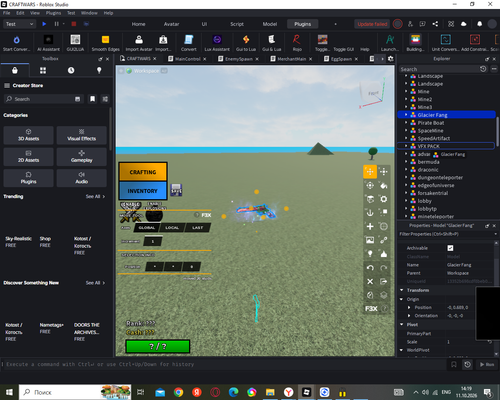Screen dimensions: 500x400
Task: Toggle the Archivable checkbox
Action: click(x=450, y=248)
